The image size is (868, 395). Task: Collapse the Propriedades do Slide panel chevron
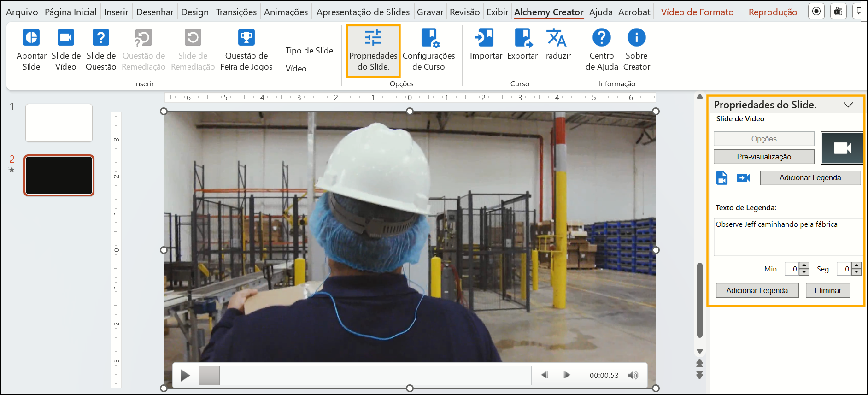pyautogui.click(x=848, y=105)
